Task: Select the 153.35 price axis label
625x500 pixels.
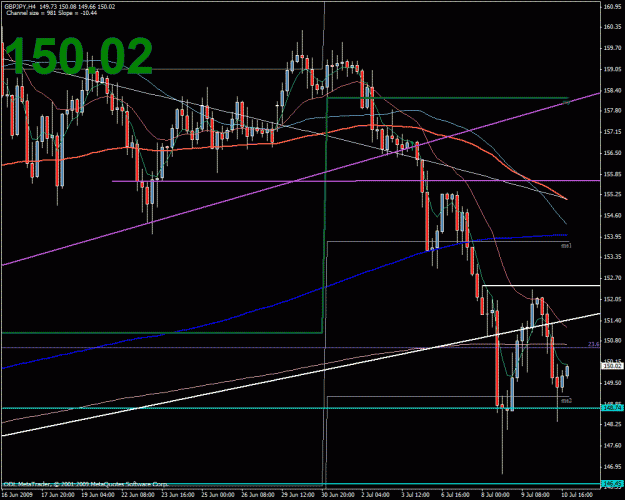Action: click(612, 257)
